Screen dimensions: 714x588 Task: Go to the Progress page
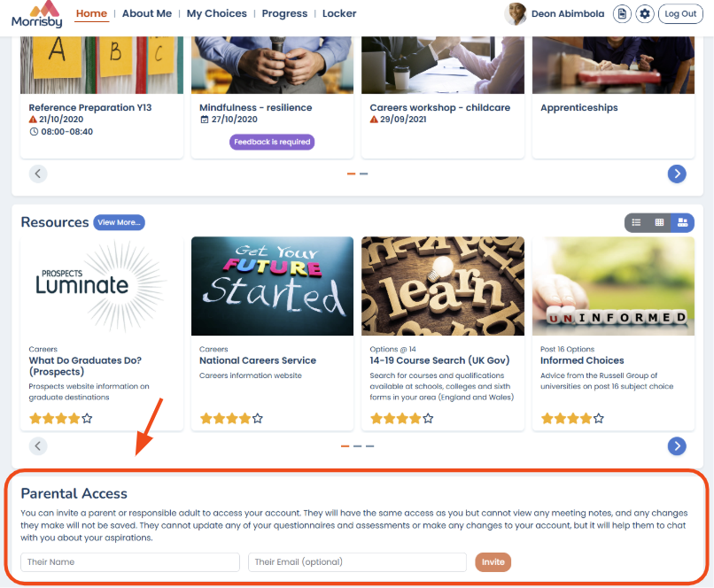(x=284, y=13)
